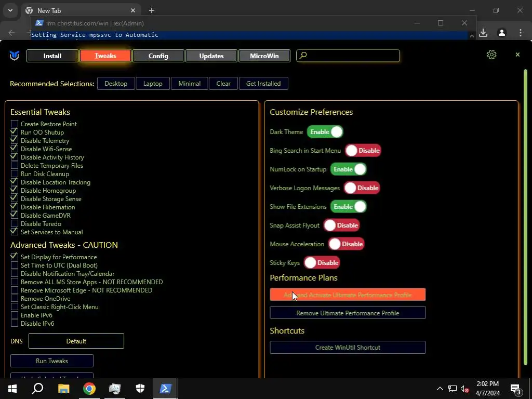
Task: Toggle Mouse Acceleration switch
Action: [346, 244]
